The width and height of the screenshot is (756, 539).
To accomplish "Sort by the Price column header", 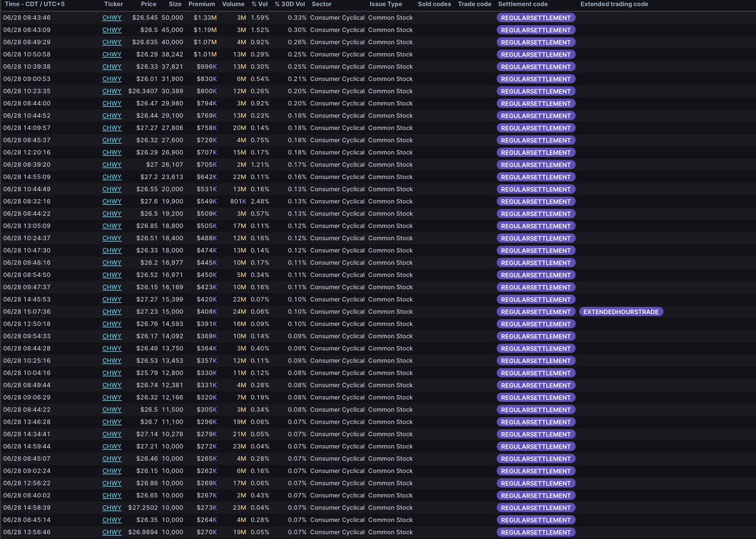I will 149,4.
